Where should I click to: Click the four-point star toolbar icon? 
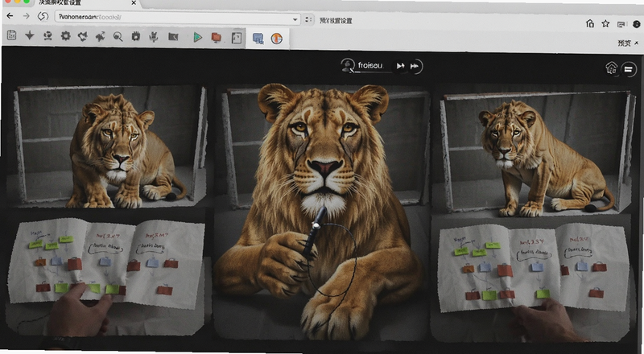30,36
